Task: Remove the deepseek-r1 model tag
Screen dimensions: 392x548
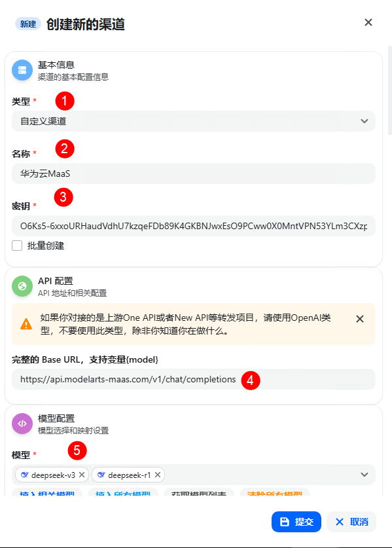Action: click(x=158, y=475)
